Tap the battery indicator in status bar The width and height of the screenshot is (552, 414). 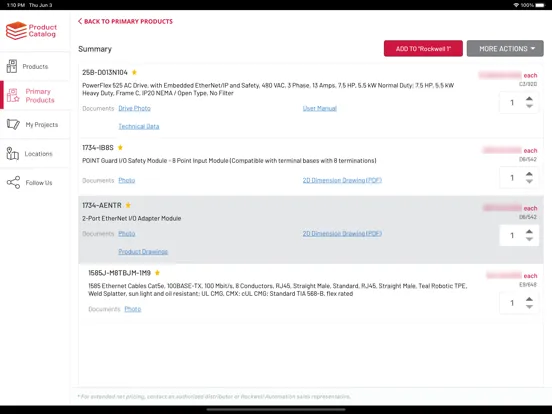[540, 5]
